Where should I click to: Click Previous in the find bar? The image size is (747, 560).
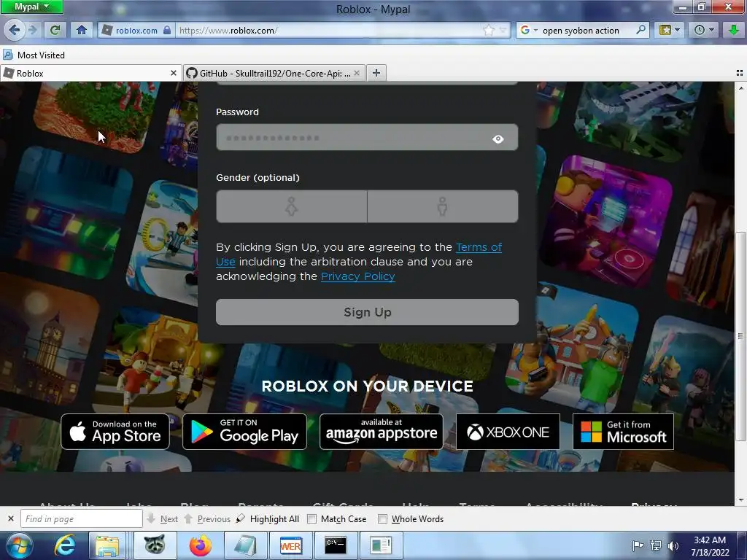207,518
